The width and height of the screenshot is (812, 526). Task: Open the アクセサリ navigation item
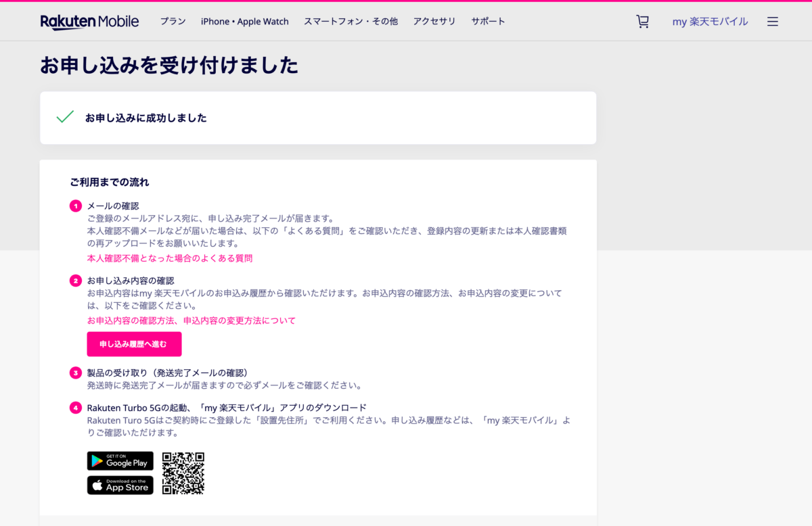click(434, 21)
